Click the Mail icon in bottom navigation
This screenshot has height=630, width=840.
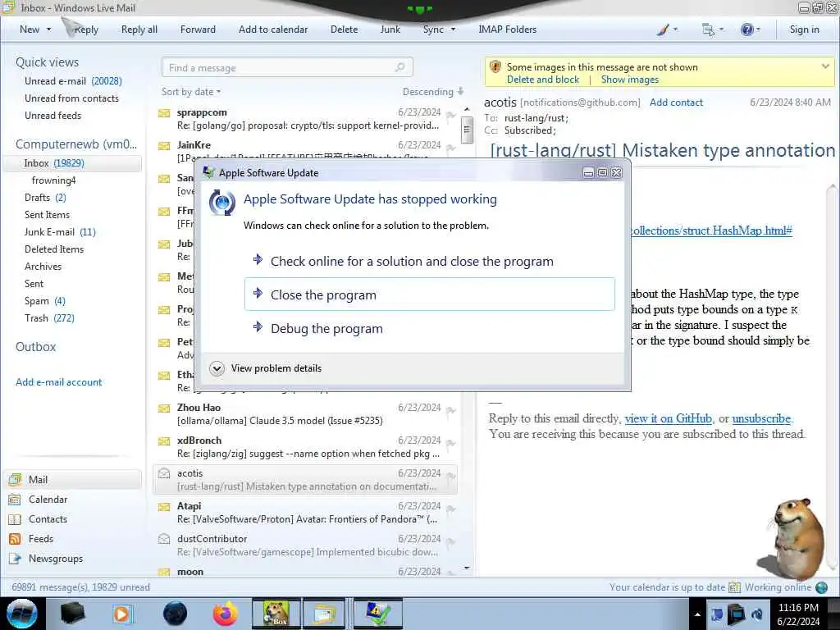coord(15,479)
